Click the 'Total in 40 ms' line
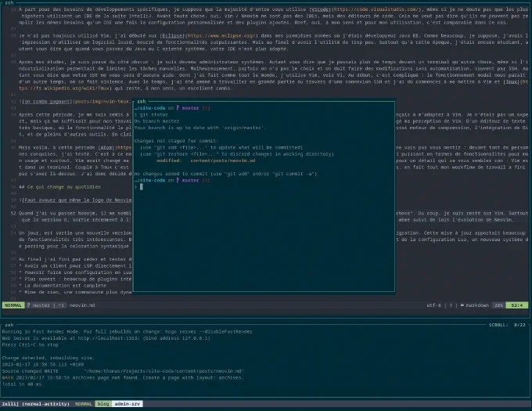This screenshot has width=532, height=411. 22,384
